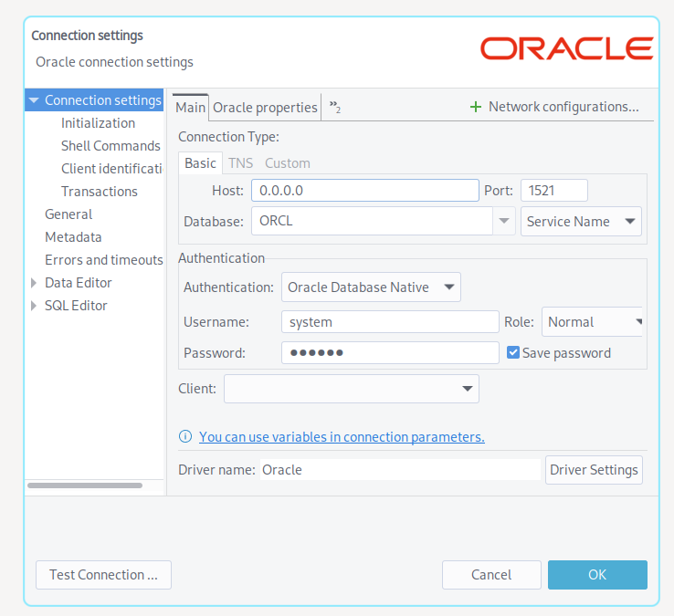Select General in the settings tree
The image size is (674, 616).
tap(68, 214)
